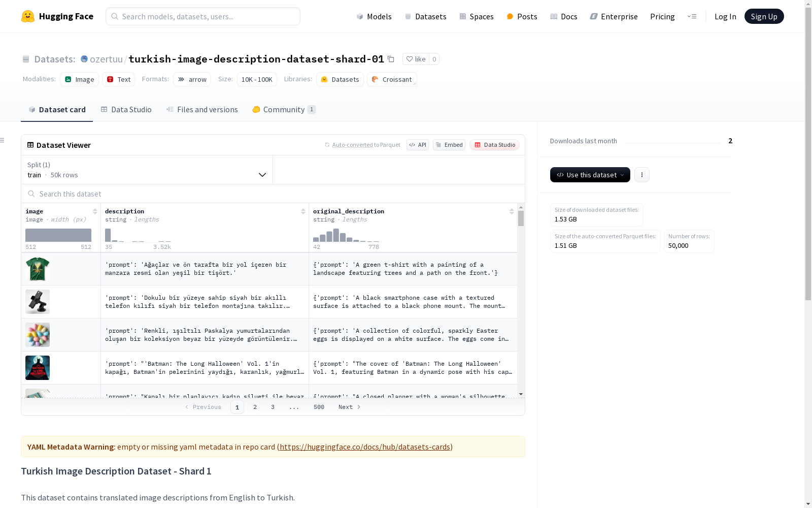
Task: Go to Datasets in top navigation
Action: pyautogui.click(x=425, y=16)
